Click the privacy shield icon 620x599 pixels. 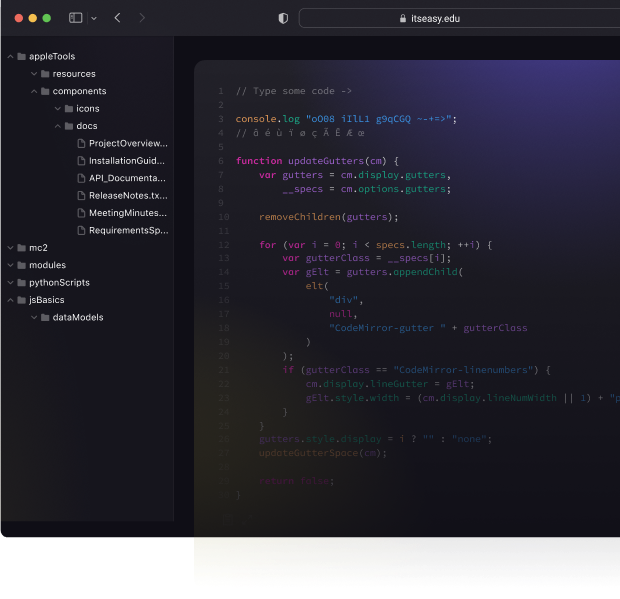point(283,18)
